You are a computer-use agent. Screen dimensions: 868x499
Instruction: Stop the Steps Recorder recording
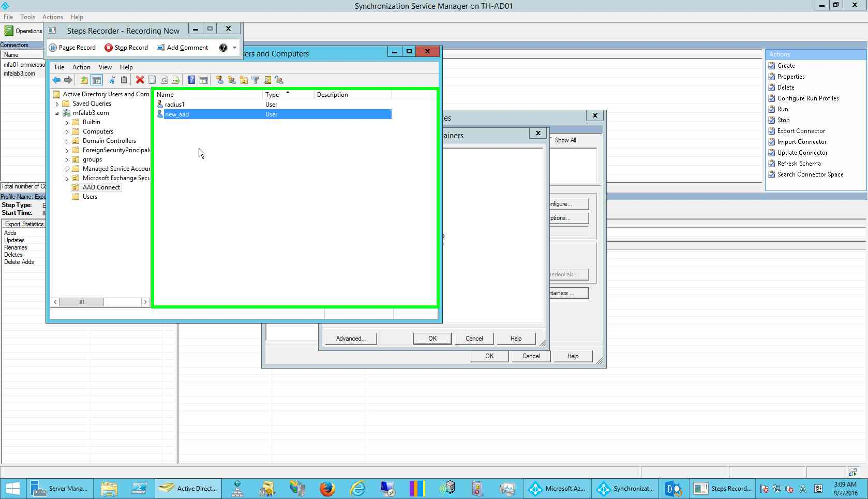click(x=126, y=48)
